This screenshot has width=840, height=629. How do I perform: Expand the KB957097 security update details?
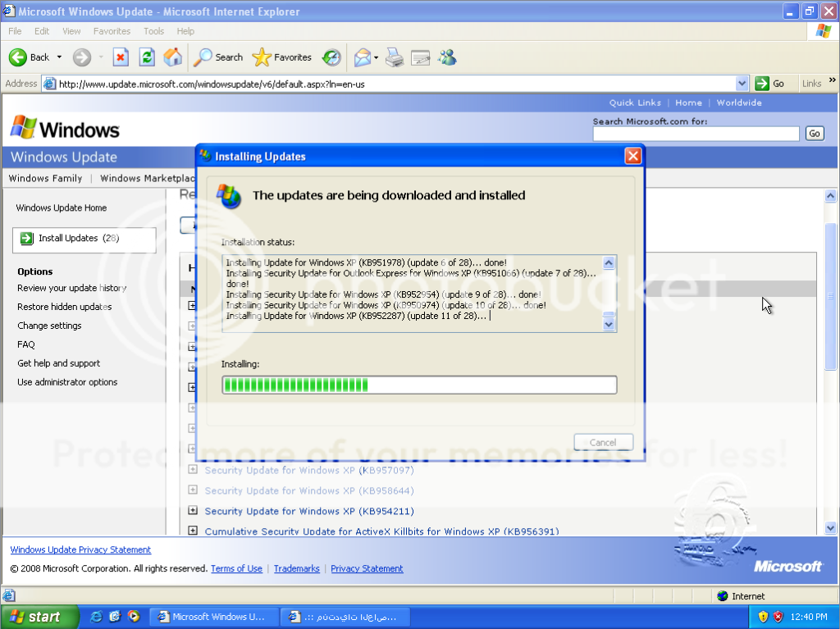193,470
